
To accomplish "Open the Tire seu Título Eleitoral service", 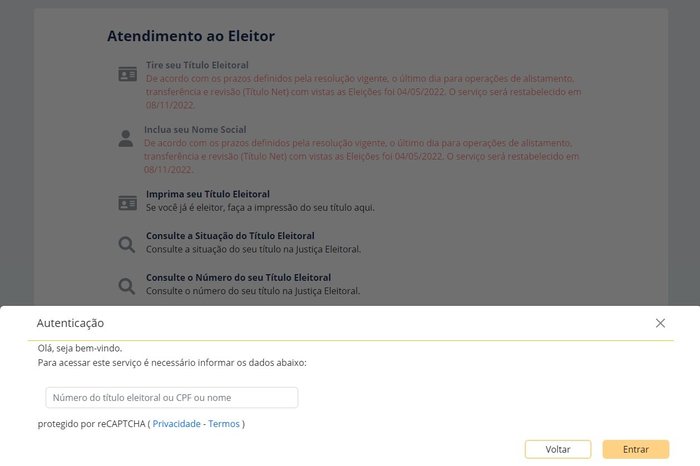I will coord(197,65).
